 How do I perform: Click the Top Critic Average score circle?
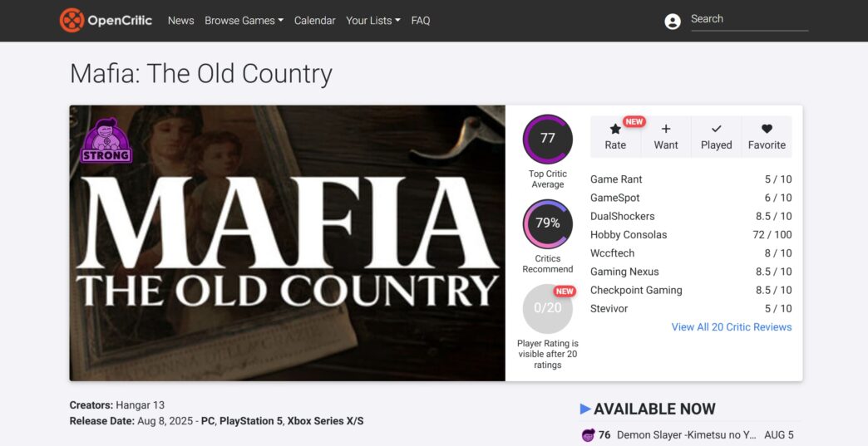tap(547, 139)
